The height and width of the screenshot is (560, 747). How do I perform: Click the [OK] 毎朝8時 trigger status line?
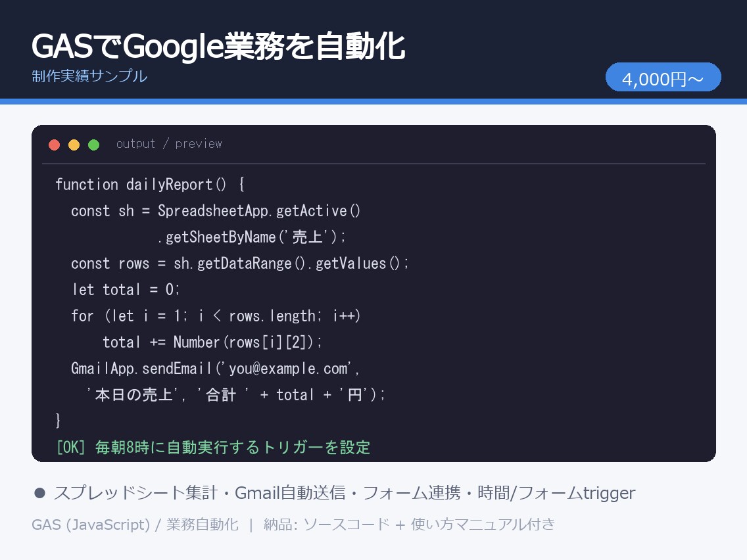click(213, 447)
